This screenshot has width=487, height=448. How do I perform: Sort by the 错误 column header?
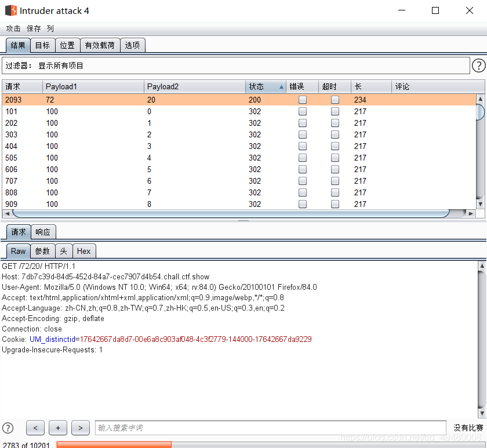coord(302,86)
